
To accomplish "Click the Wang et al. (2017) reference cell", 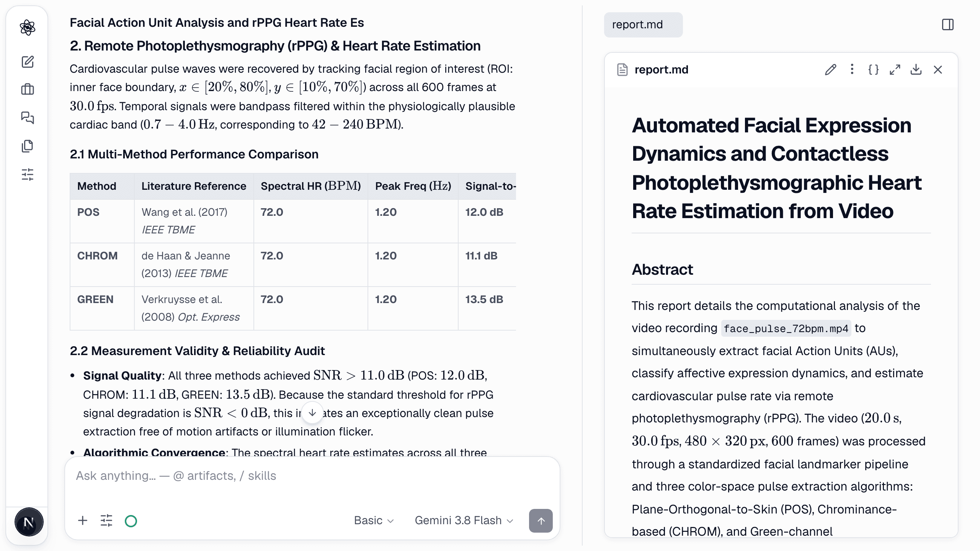I will click(194, 221).
